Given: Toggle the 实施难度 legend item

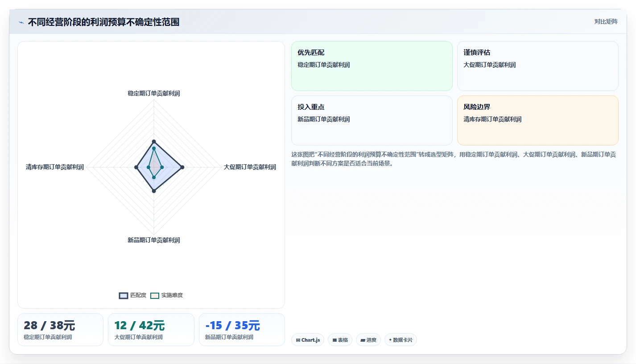Looking at the screenshot, I should [x=167, y=295].
